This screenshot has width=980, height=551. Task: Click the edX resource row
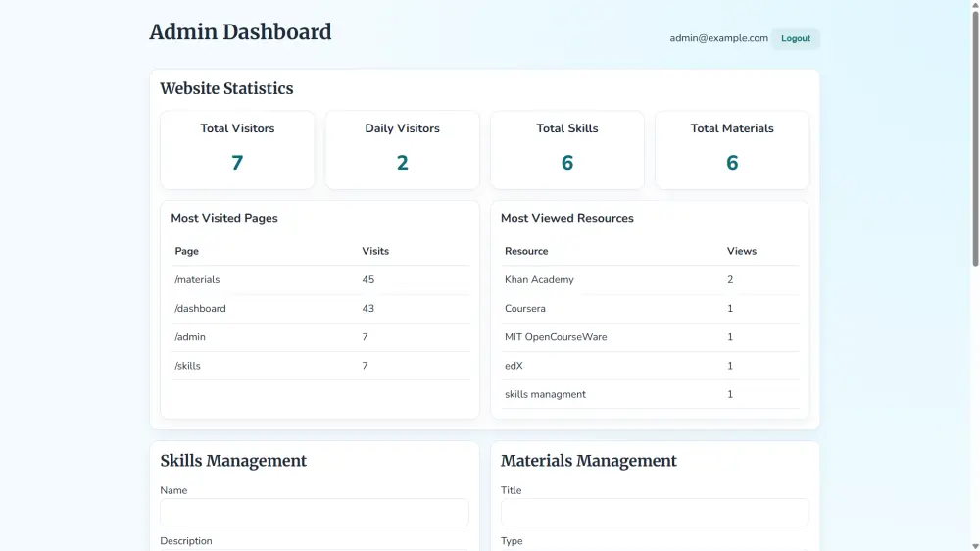(x=651, y=366)
